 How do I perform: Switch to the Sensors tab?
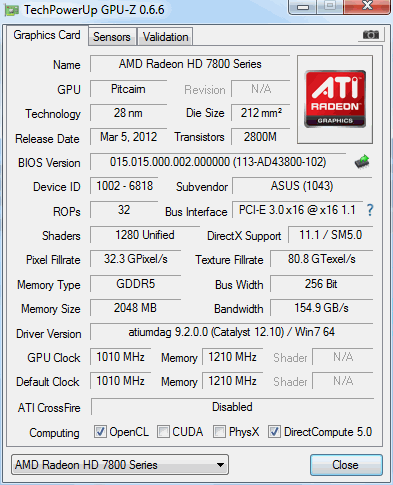click(112, 37)
